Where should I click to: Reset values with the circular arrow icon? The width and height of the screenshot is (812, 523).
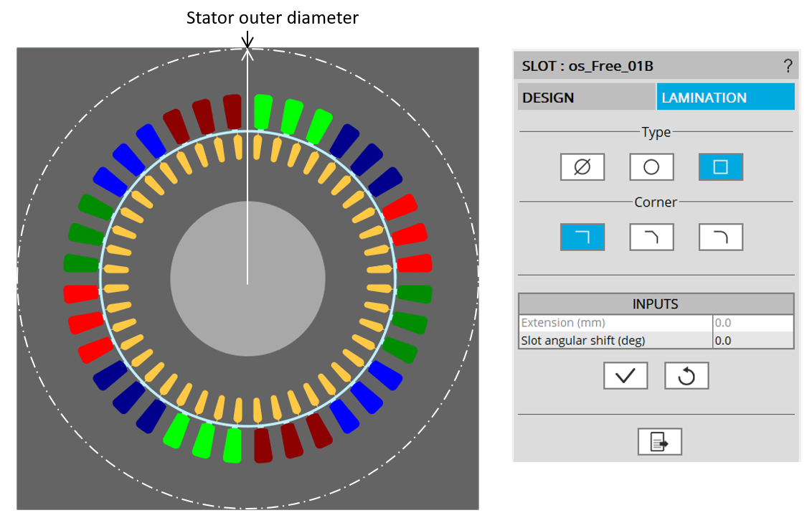coord(686,376)
